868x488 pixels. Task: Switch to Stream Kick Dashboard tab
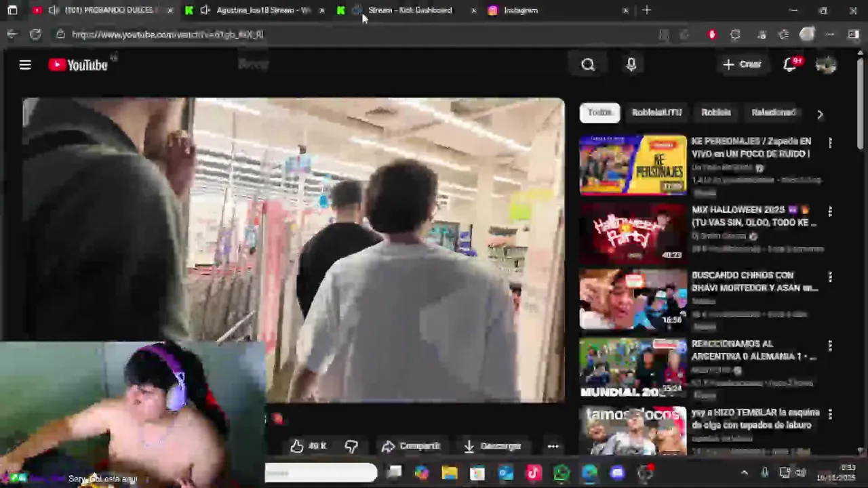407,10
